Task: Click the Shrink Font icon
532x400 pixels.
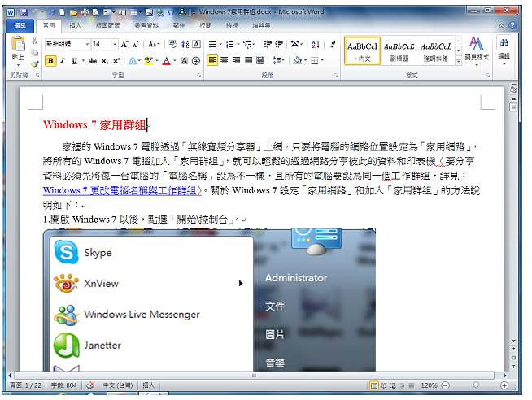Action: [x=136, y=44]
